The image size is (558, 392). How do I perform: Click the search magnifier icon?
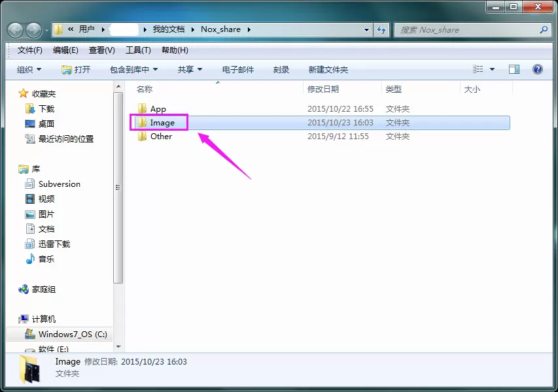coord(544,30)
